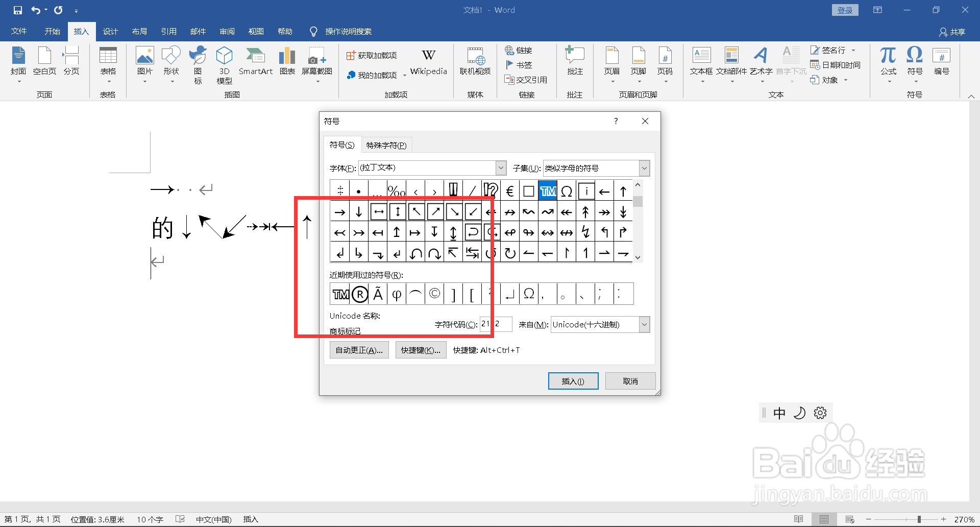Screen dimensions: 980x527
Task: Insert a 3D model (3D模型)
Action: [225, 65]
